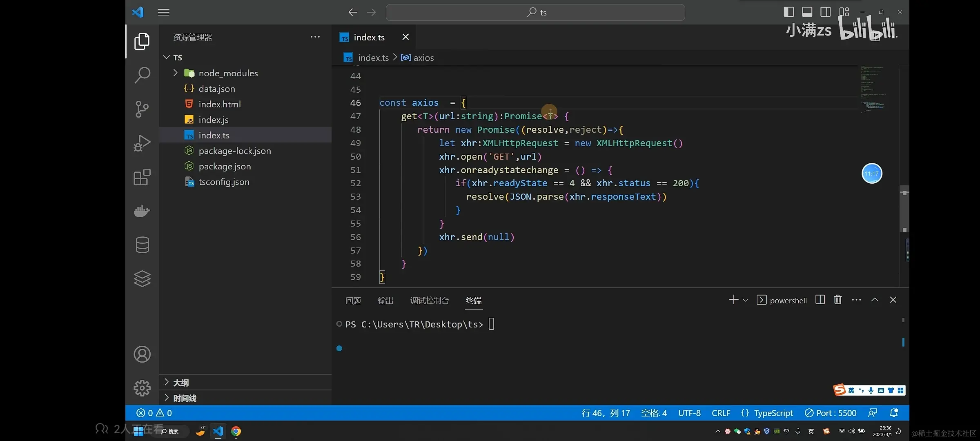Open the Extensions view
This screenshot has width=980, height=441.
[142, 177]
